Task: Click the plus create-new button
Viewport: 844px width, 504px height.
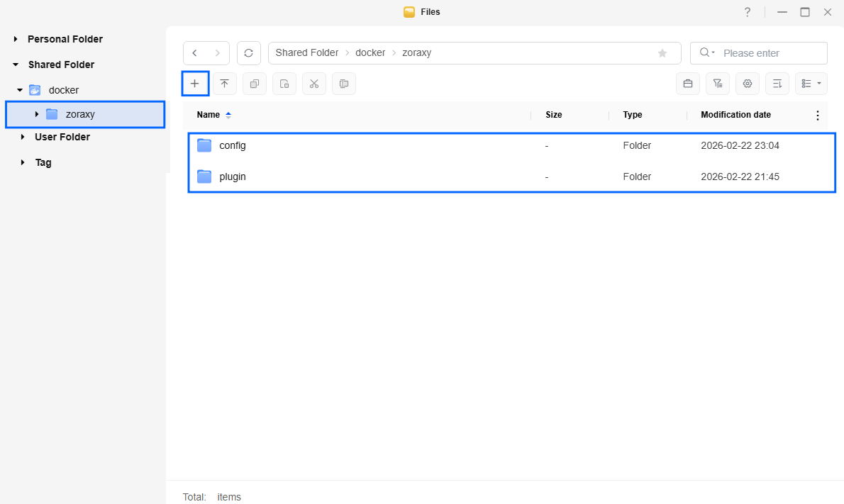Action: pyautogui.click(x=195, y=84)
